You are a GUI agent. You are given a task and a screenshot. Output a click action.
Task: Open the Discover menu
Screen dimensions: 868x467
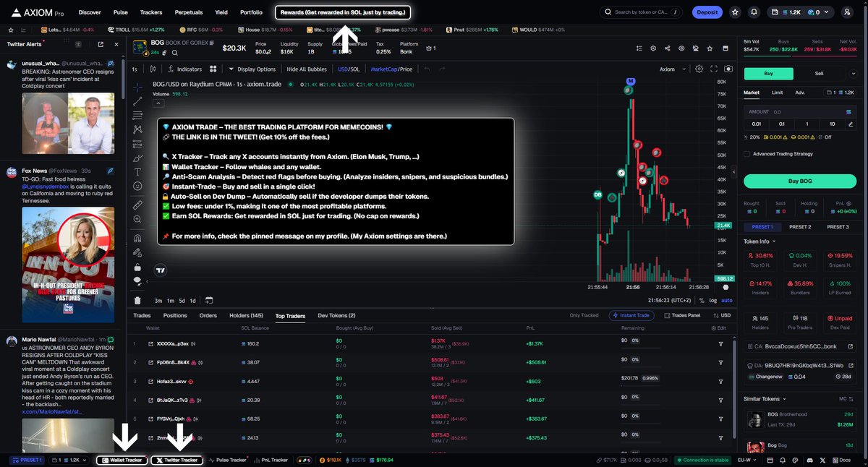pyautogui.click(x=90, y=12)
